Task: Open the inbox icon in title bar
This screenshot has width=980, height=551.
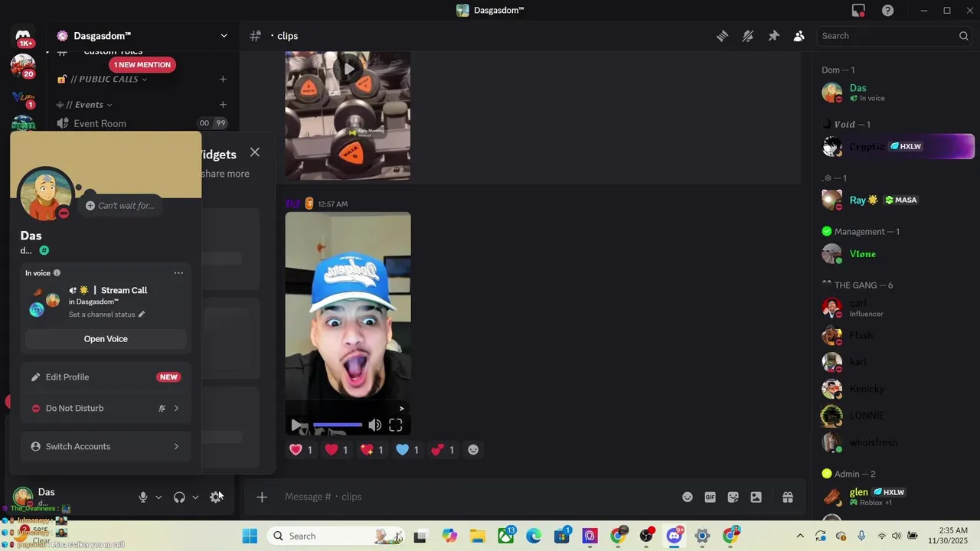Action: [x=859, y=10]
